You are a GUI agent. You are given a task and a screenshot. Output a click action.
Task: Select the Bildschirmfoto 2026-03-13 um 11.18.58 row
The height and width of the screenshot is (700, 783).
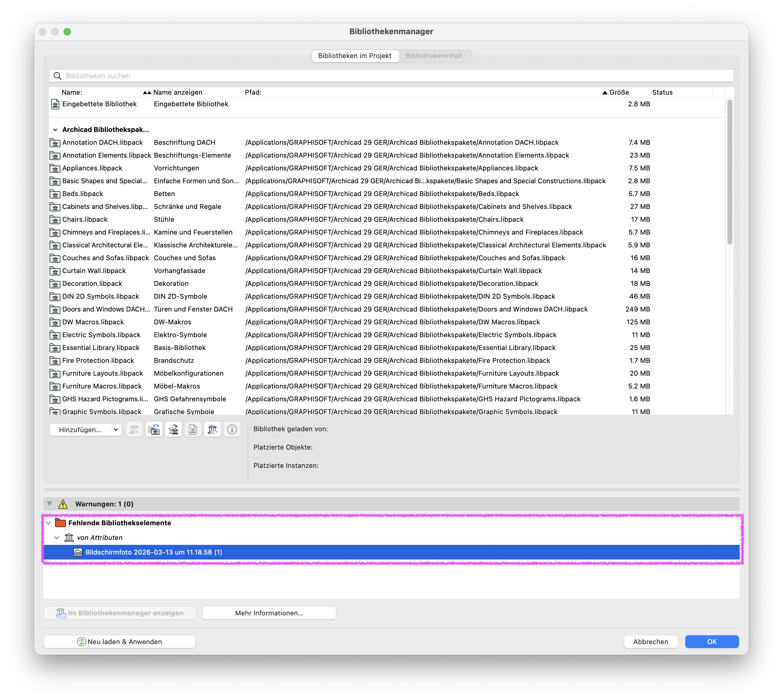tap(391, 552)
